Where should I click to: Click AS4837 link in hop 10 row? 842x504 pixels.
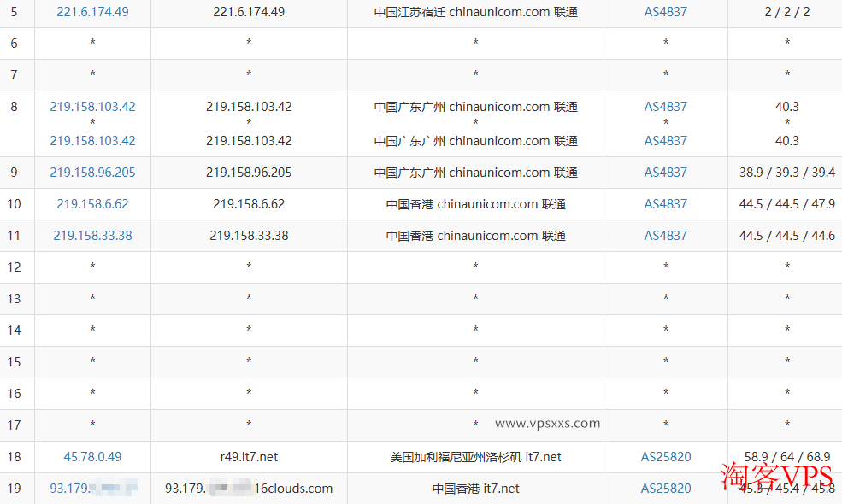pyautogui.click(x=665, y=204)
